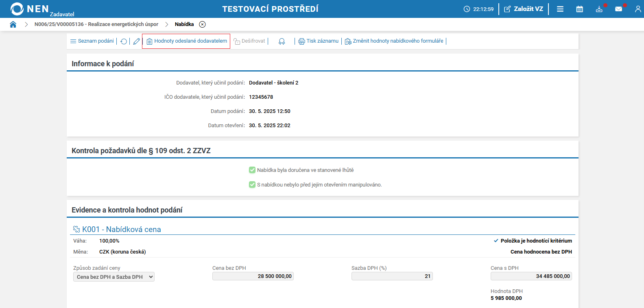644x308 pixels.
Task: Open 'Seznam podání' in the toolbar
Action: click(x=92, y=41)
